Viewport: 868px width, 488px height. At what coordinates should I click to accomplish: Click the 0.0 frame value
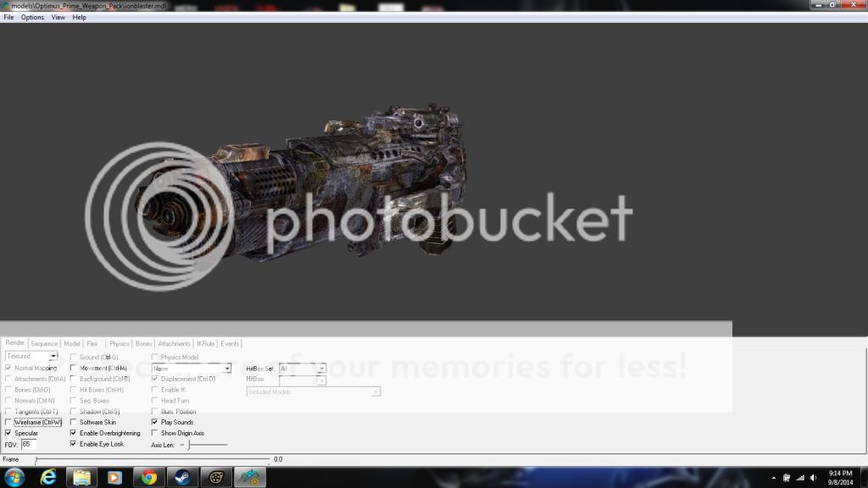tap(278, 459)
